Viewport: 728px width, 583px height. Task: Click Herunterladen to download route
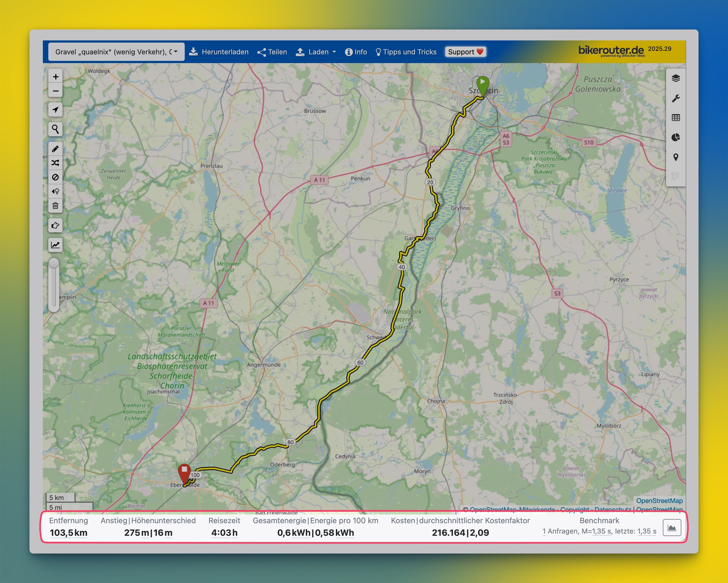(219, 52)
